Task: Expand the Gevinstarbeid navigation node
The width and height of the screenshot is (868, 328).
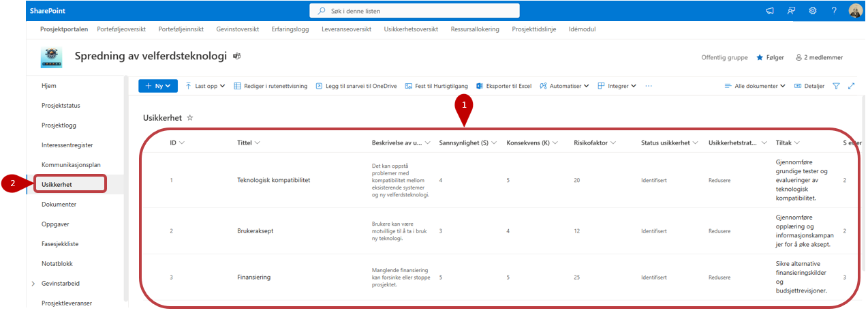Action: (x=33, y=283)
